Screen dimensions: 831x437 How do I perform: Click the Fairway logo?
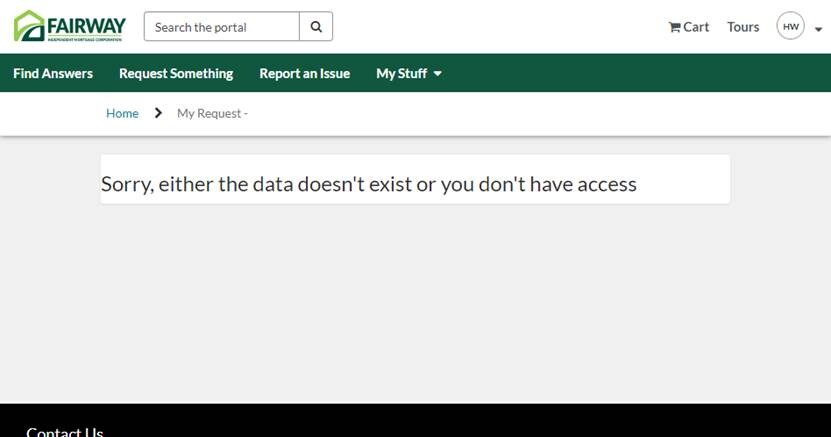69,26
